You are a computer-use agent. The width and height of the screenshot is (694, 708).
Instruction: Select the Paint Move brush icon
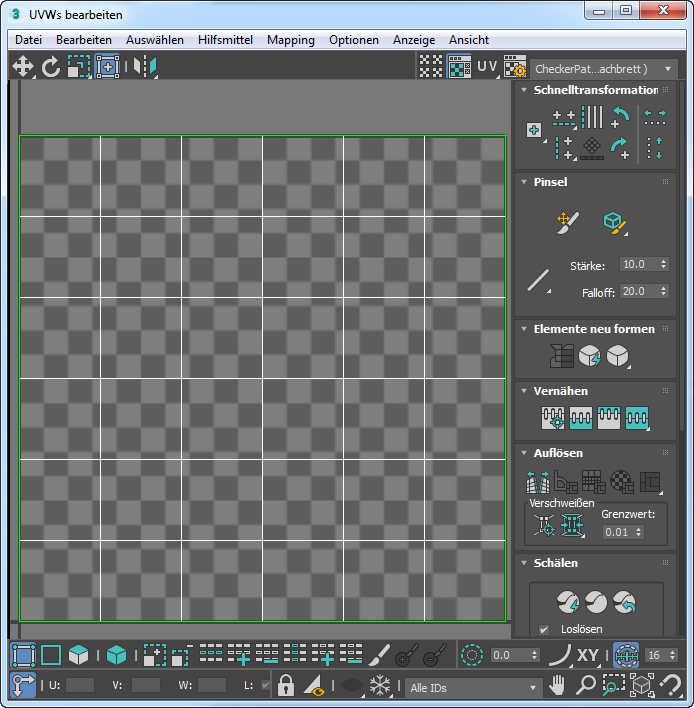point(567,222)
